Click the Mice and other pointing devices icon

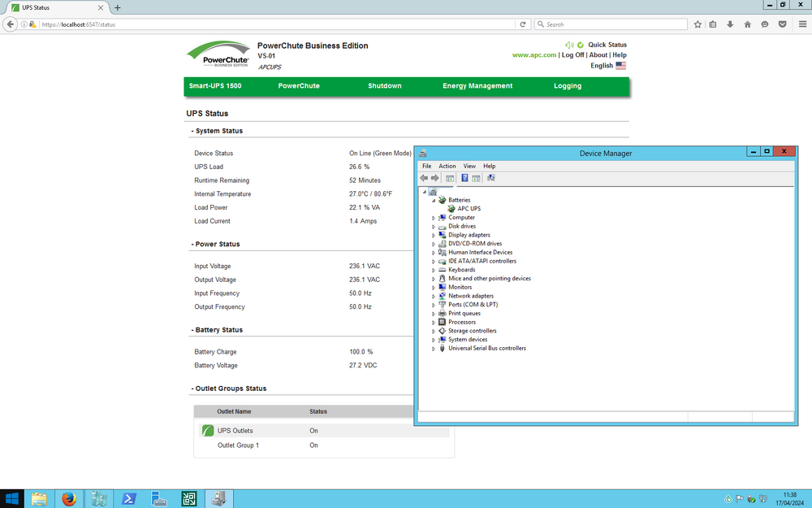pyautogui.click(x=443, y=278)
